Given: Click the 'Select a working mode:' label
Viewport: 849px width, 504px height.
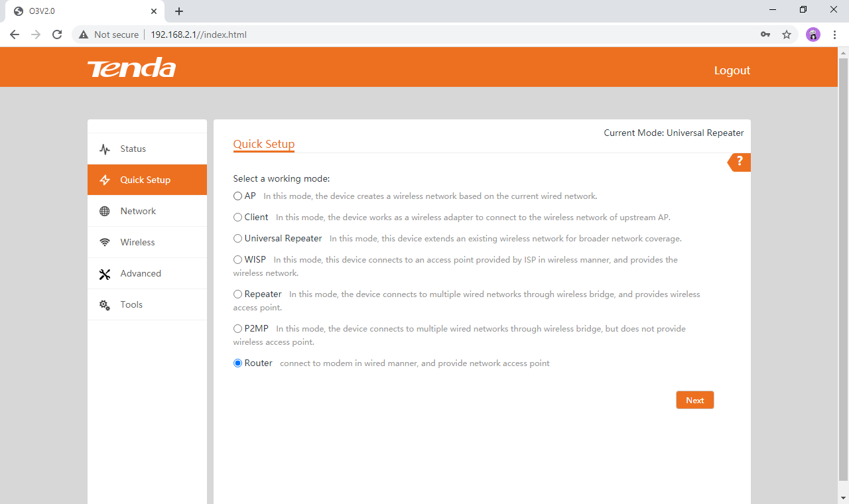Looking at the screenshot, I should point(281,179).
